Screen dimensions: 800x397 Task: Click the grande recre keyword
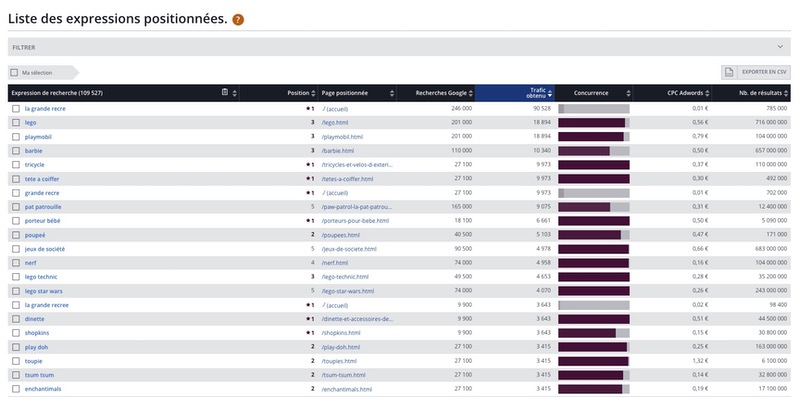(42, 193)
